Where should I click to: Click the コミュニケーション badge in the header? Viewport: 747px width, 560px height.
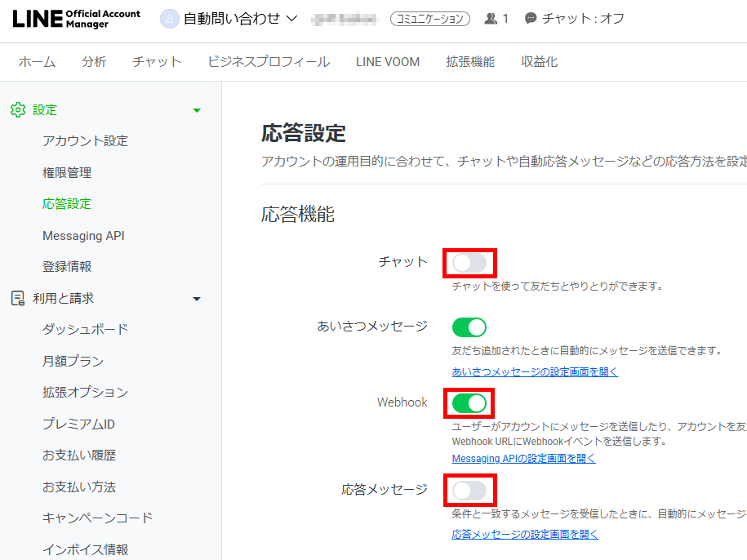coord(430,19)
